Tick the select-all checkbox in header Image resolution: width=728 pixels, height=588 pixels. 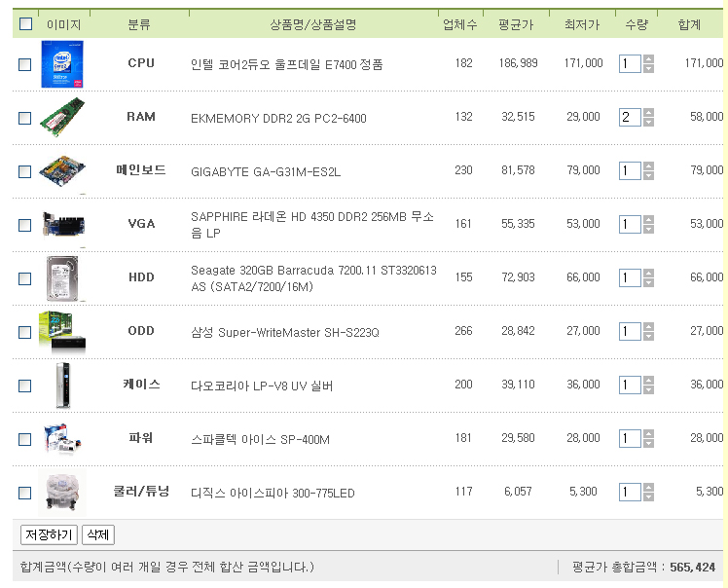pos(25,23)
